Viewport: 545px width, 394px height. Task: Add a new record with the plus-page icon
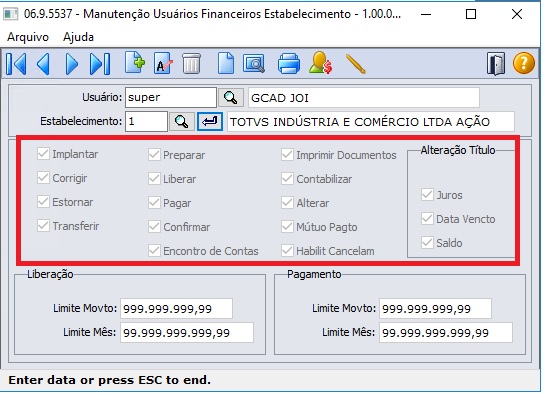[x=135, y=63]
